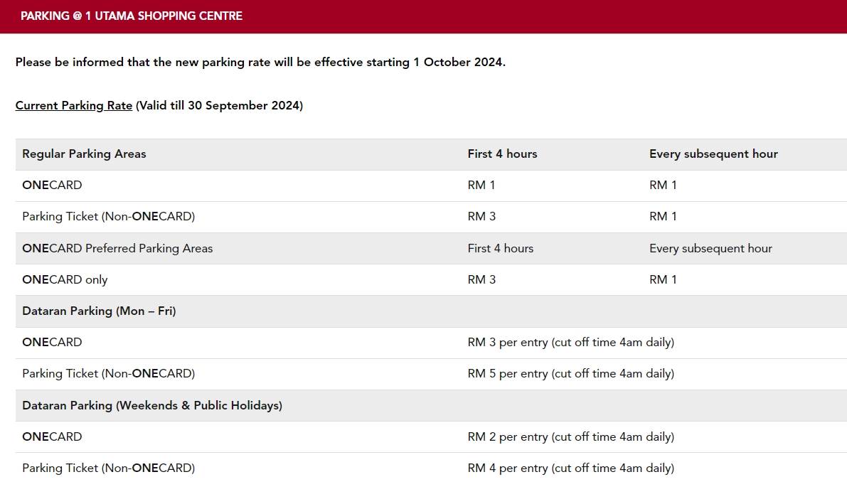The image size is (847, 504).
Task: Click ONECARD under Dataran Parking weekends
Action: coord(52,437)
